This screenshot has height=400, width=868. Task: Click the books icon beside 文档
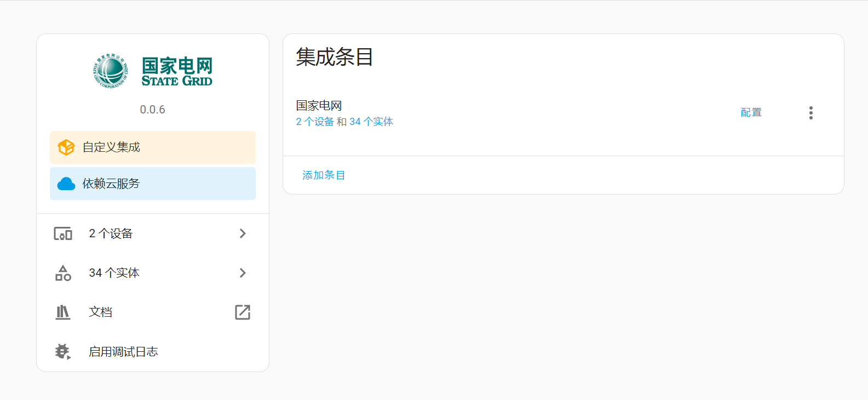(x=63, y=312)
